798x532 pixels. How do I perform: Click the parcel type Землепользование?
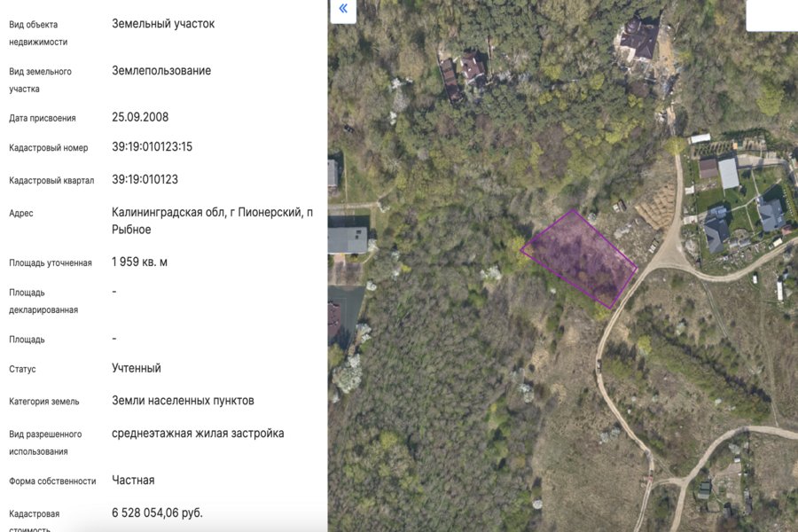click(161, 71)
